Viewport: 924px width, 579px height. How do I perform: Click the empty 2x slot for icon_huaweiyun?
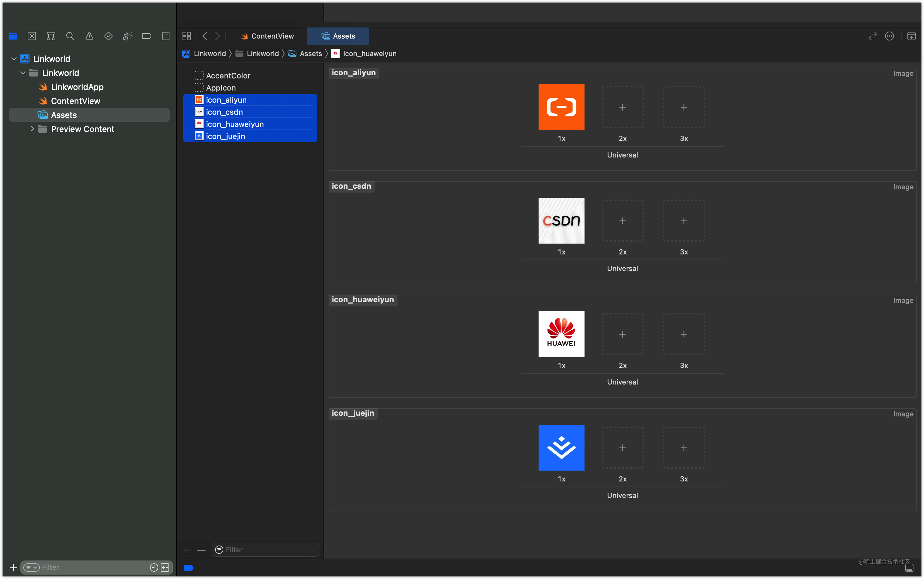(x=622, y=334)
